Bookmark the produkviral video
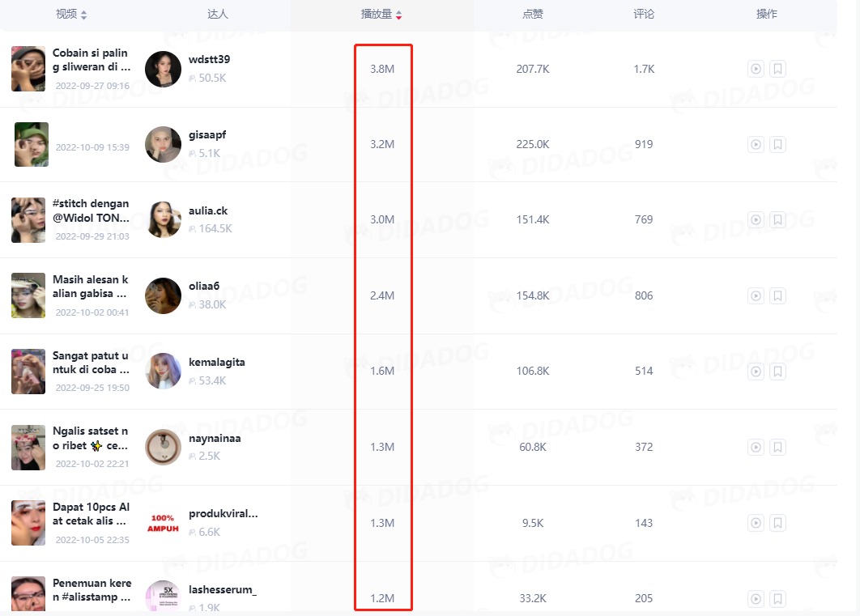The height and width of the screenshot is (616, 860). point(777,524)
